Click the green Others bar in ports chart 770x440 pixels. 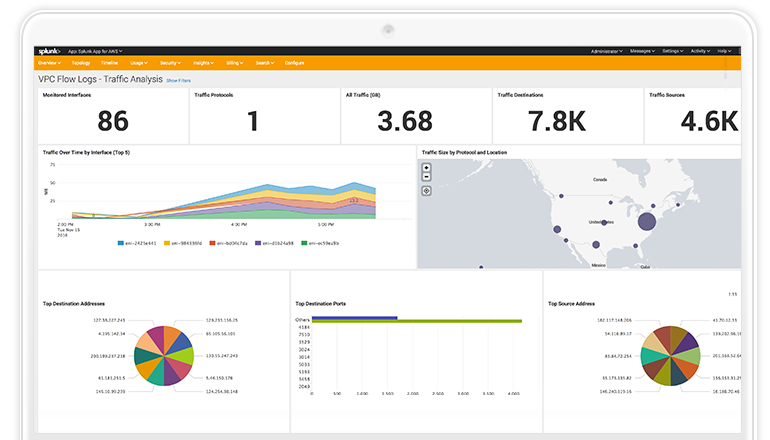[x=416, y=321]
